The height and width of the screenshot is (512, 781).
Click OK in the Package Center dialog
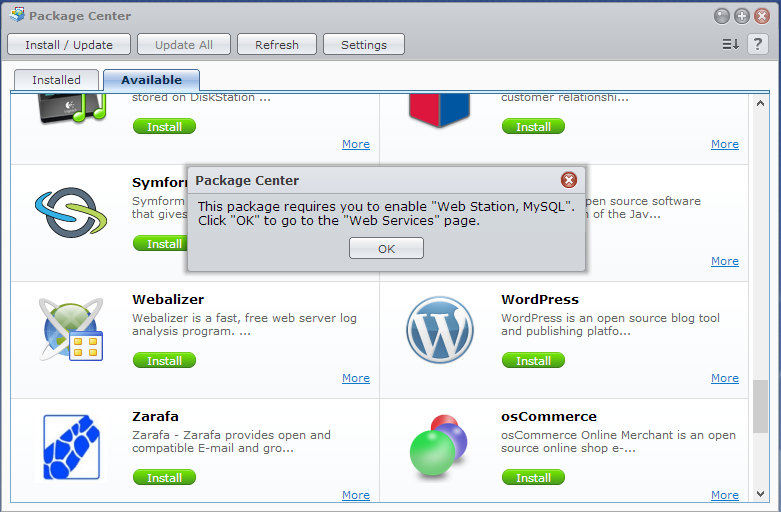[x=386, y=248]
